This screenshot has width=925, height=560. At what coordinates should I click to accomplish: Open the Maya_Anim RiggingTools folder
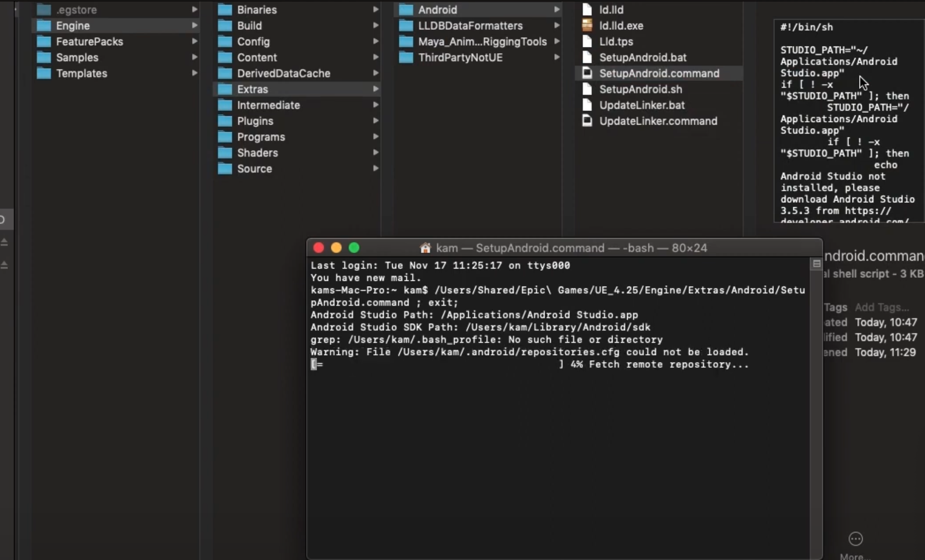click(482, 42)
